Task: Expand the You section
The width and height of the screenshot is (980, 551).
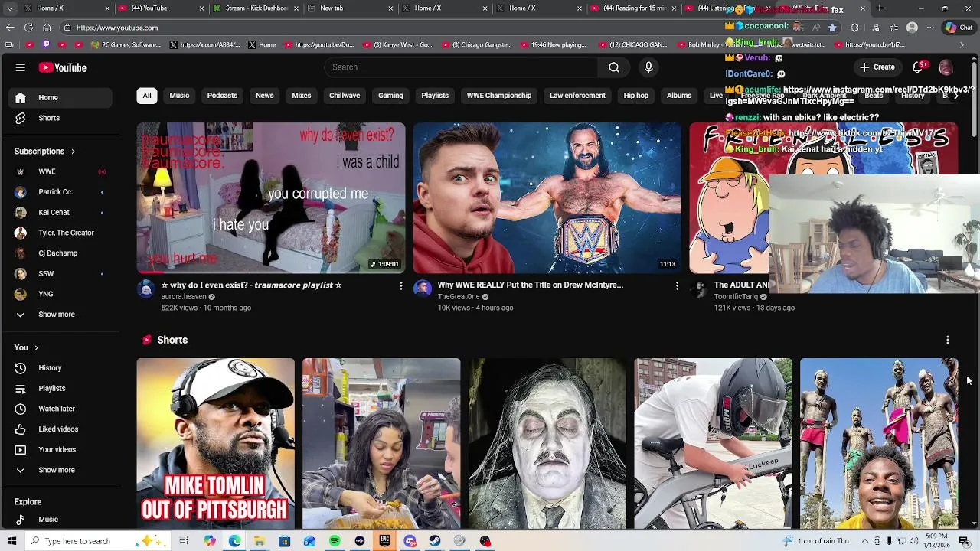Action: pos(26,347)
